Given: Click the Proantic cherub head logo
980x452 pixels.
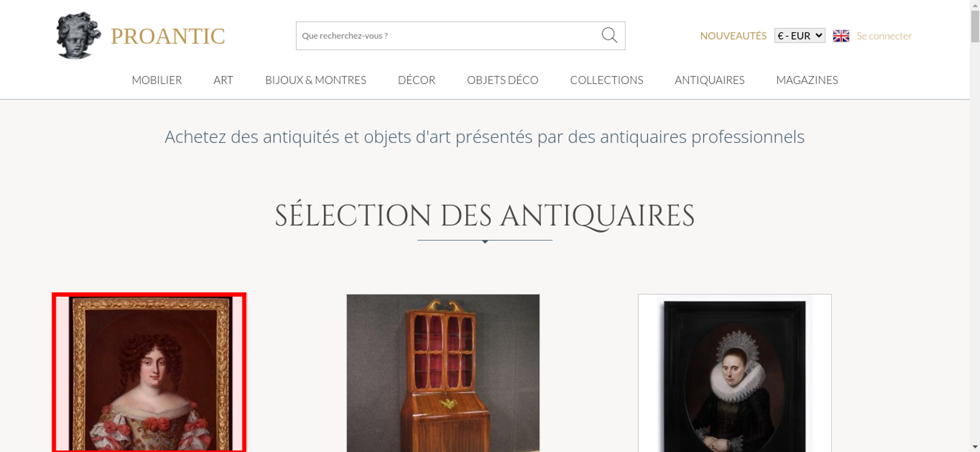Looking at the screenshot, I should tap(78, 36).
